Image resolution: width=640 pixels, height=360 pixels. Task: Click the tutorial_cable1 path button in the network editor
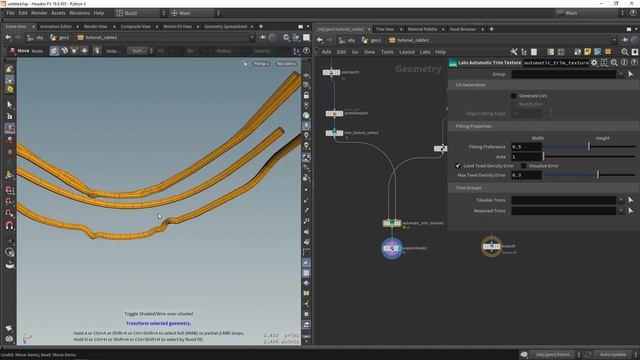coord(409,40)
